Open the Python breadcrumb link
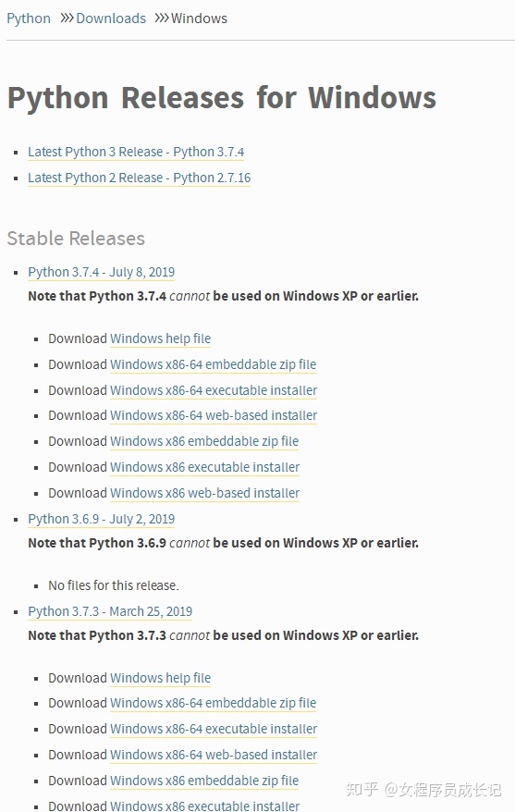Viewport: 515px width, 812px height. click(x=29, y=18)
